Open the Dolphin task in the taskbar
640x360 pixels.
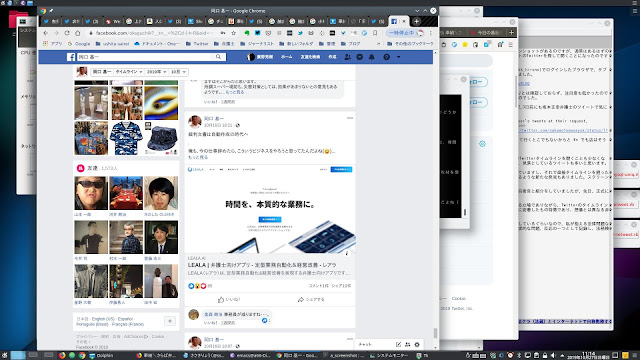click(x=101, y=355)
